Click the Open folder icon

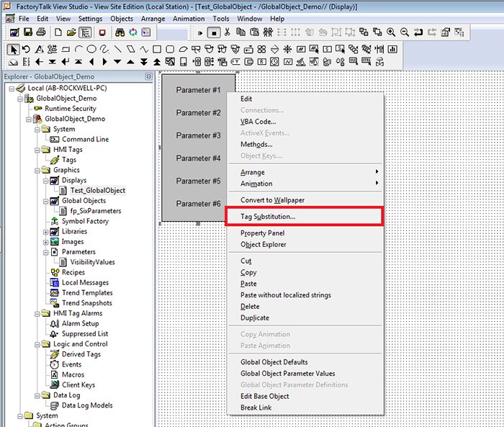(71, 32)
